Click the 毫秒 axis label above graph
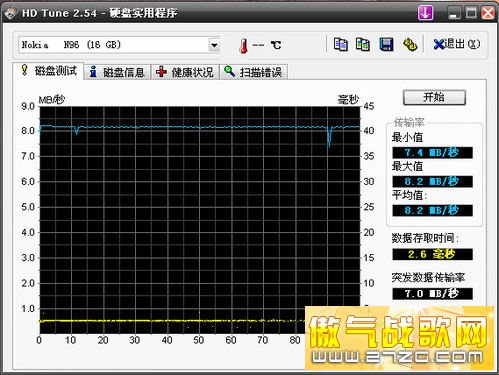 pyautogui.click(x=348, y=99)
